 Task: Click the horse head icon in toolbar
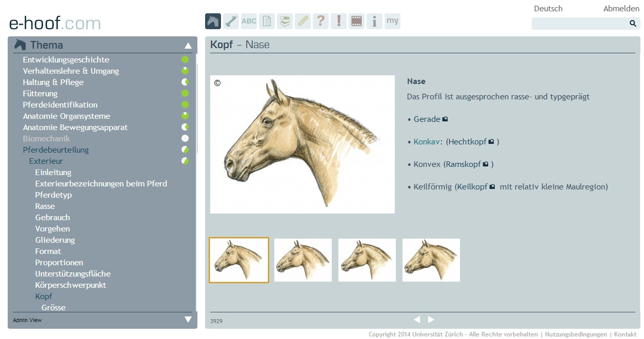(213, 21)
